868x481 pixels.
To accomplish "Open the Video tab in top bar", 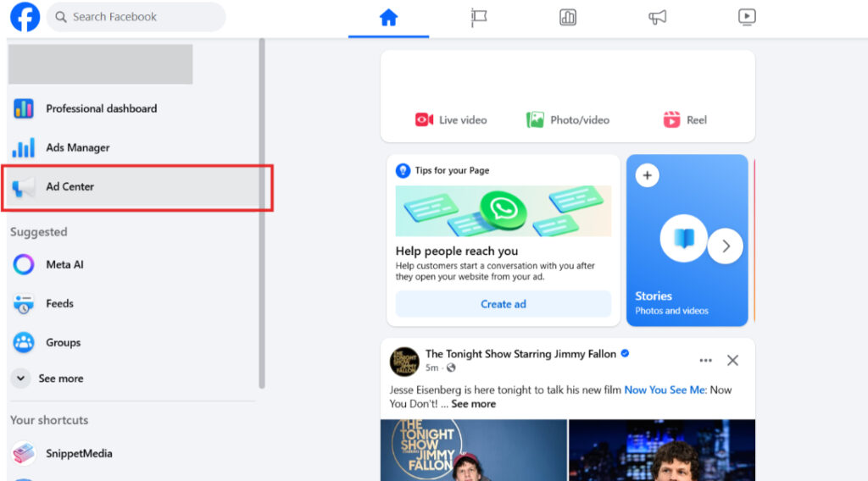I will 747,17.
